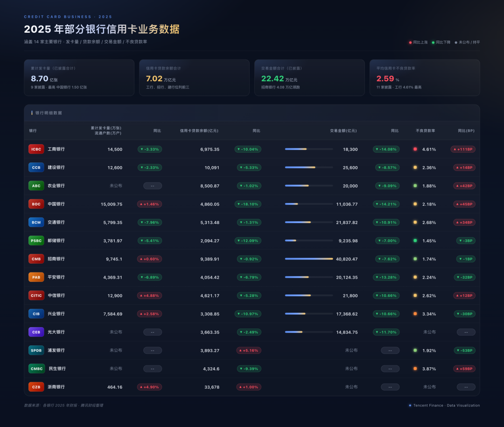Click the +5.16% loan badge for 浦发银行
Image resolution: width=504 pixels, height=427 pixels.
(249, 350)
